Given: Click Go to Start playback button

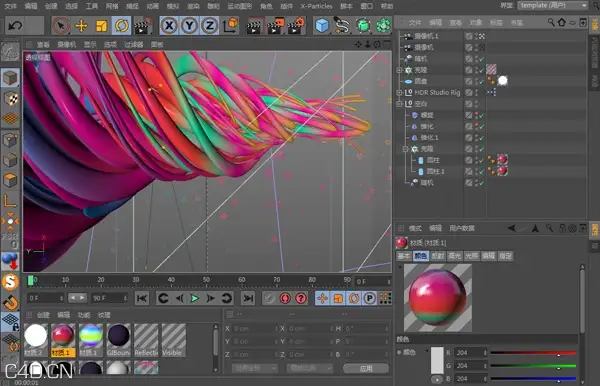Looking at the screenshot, I should (142, 298).
